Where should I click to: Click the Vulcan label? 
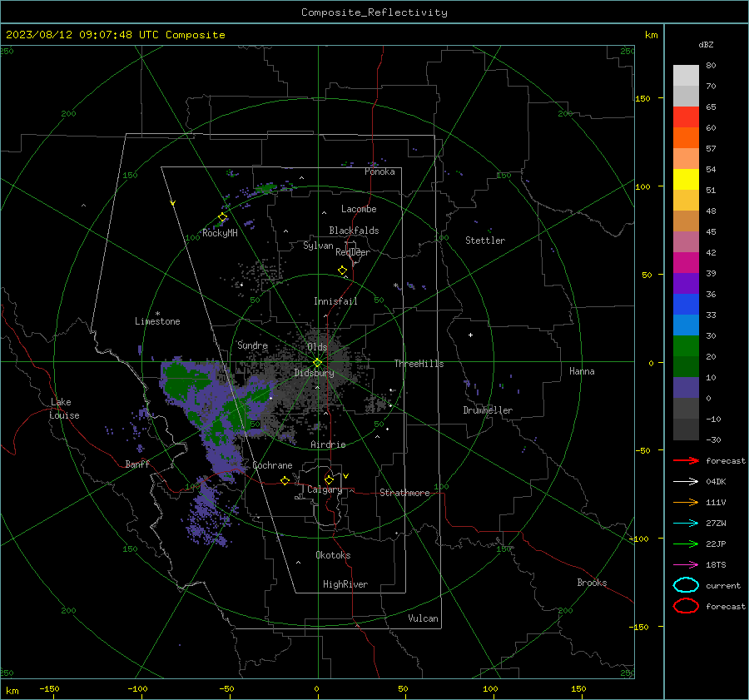(x=423, y=618)
